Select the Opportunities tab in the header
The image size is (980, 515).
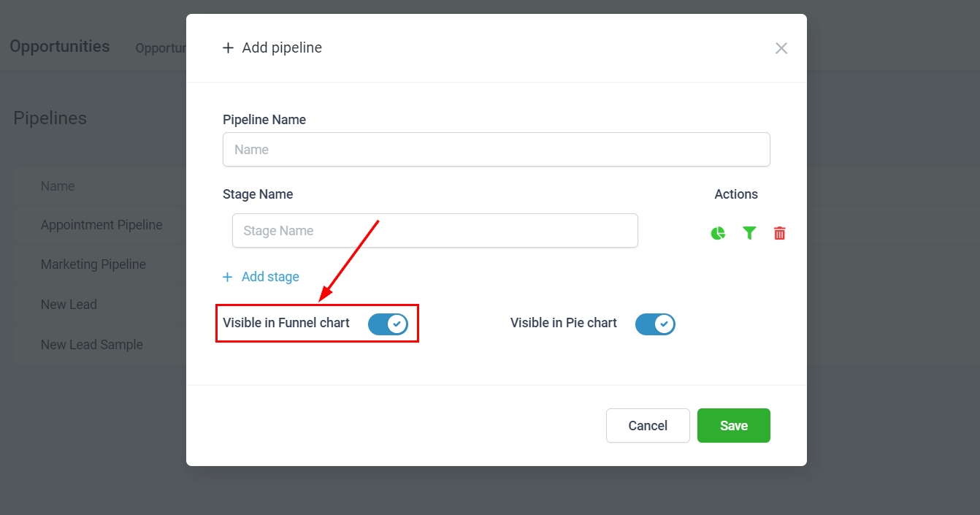pos(161,48)
